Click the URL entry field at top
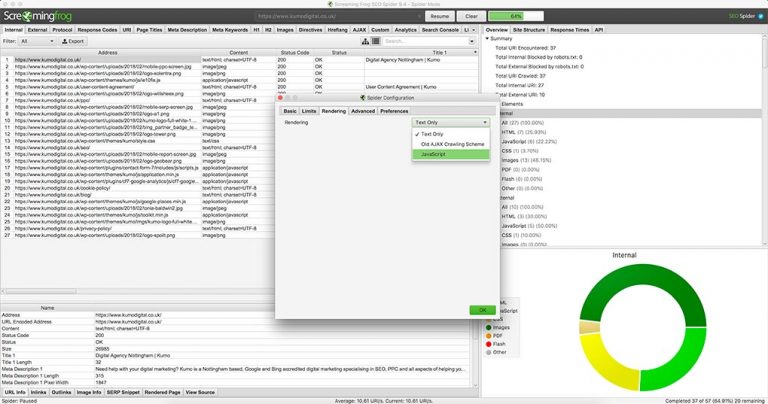The height and width of the screenshot is (404, 768). tap(336, 16)
